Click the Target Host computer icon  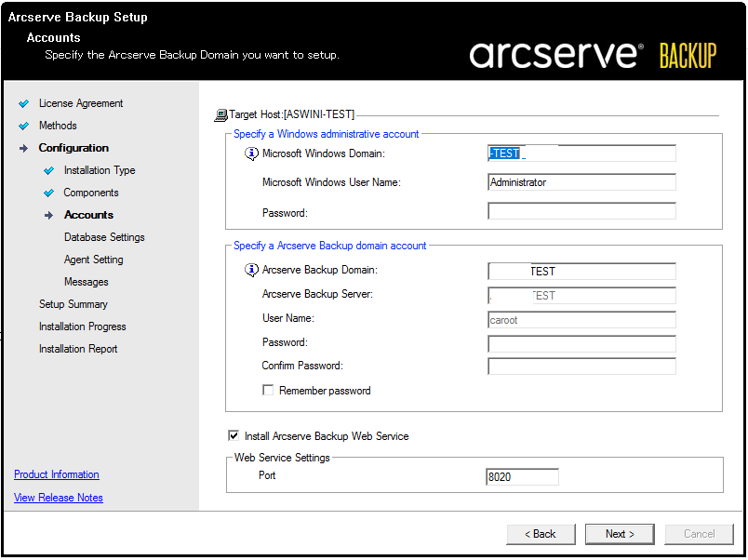pos(220,115)
